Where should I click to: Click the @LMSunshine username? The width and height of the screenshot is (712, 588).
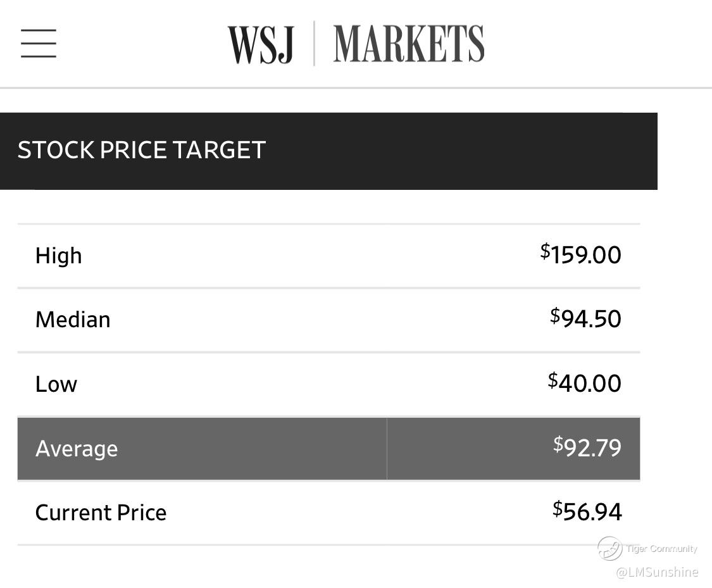point(657,572)
